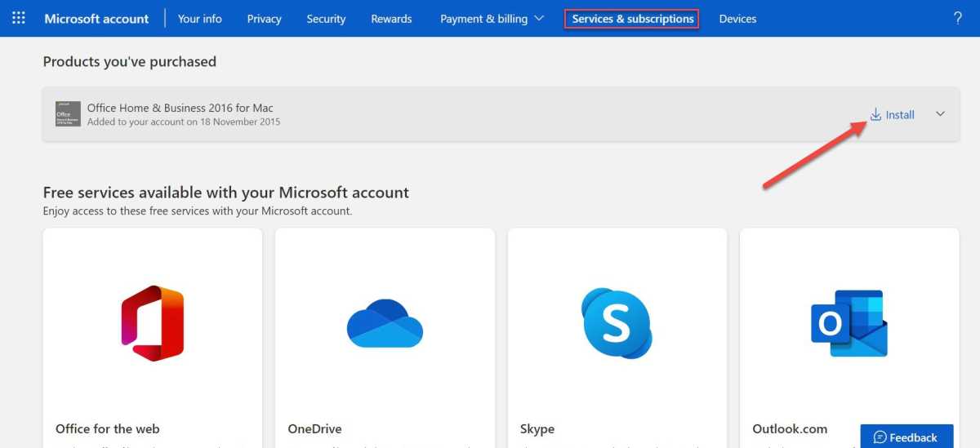Click the Skype logo
This screenshot has width=980, height=448.
pos(617,323)
